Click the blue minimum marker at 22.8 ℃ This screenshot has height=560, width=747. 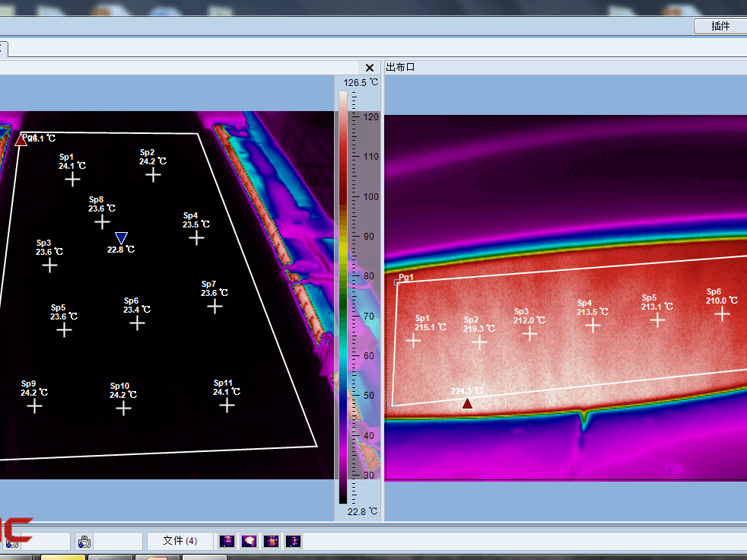pyautogui.click(x=122, y=238)
